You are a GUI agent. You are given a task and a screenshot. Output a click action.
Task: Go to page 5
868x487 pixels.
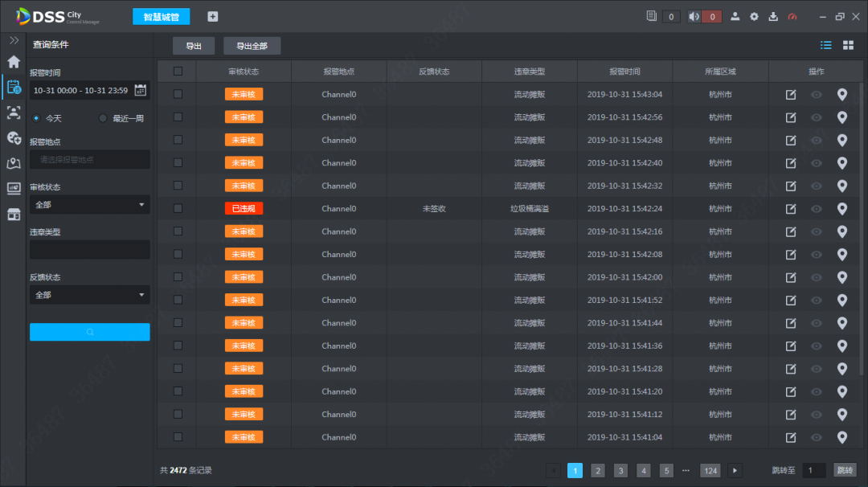coord(666,470)
